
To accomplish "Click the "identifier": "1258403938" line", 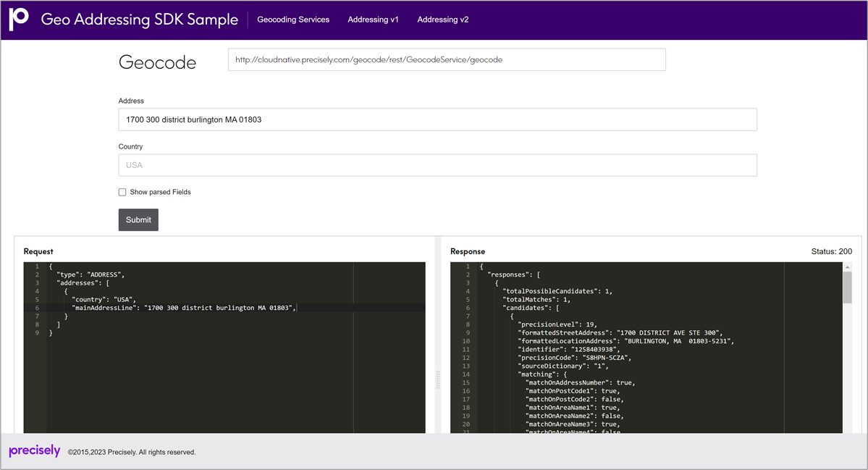I will (x=569, y=349).
